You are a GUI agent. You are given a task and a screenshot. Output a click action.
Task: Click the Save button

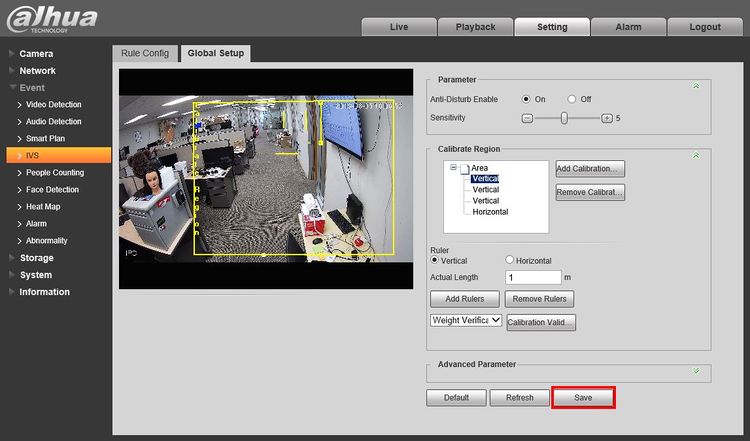pyautogui.click(x=583, y=397)
